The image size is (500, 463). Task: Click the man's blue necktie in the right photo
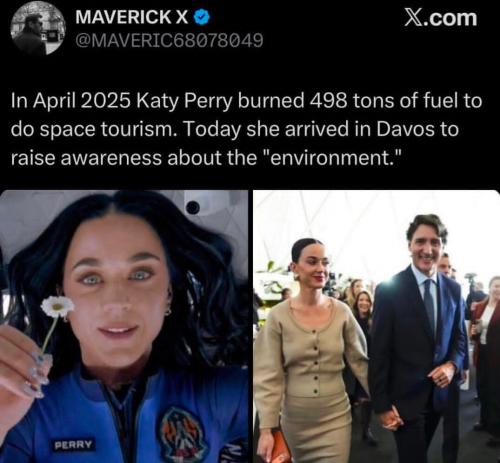429,305
